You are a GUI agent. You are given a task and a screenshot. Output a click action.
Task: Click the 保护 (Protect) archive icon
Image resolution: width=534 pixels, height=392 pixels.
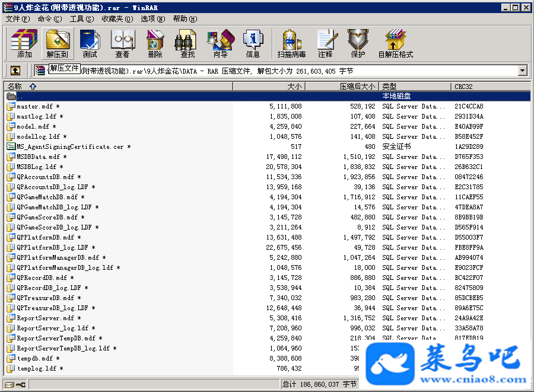pyautogui.click(x=358, y=43)
